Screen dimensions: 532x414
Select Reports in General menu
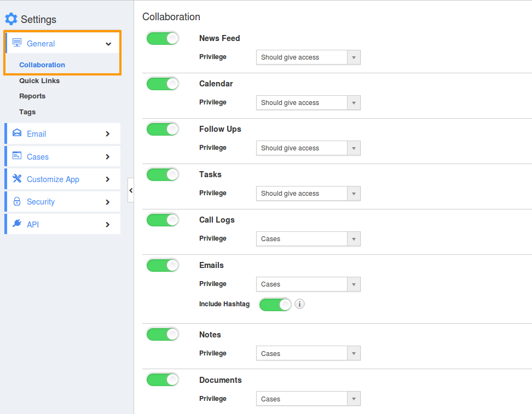point(32,96)
